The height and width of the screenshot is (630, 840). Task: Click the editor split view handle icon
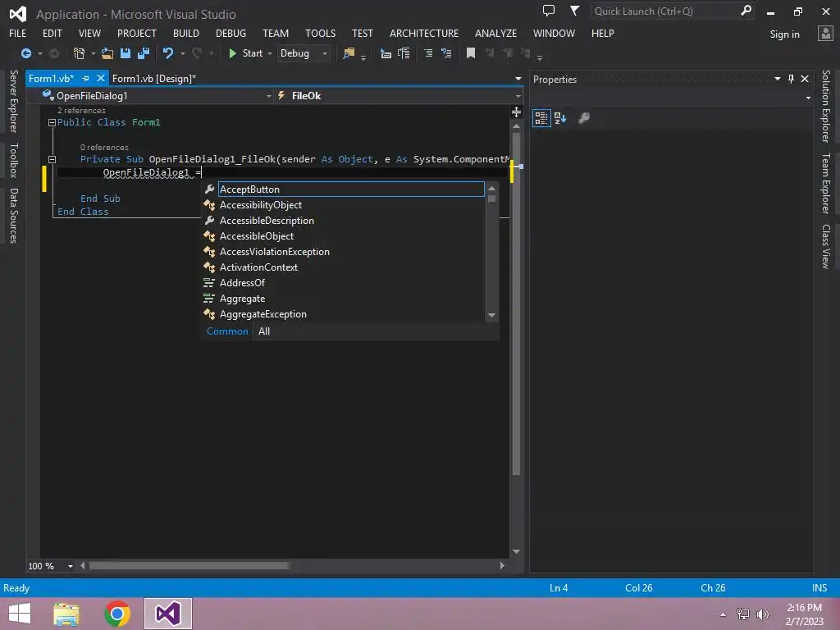[517, 112]
